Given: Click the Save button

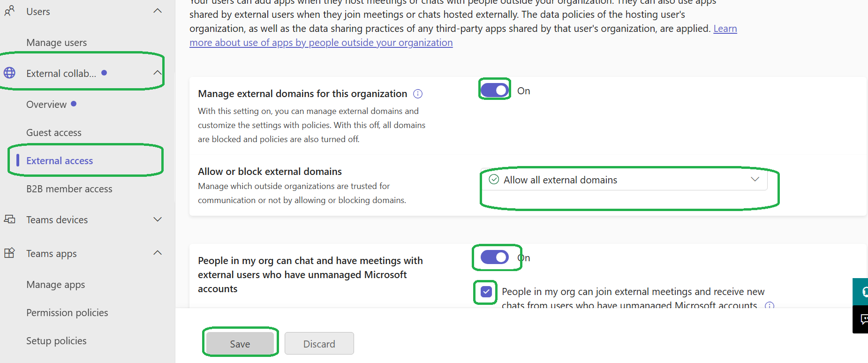Looking at the screenshot, I should click(240, 344).
